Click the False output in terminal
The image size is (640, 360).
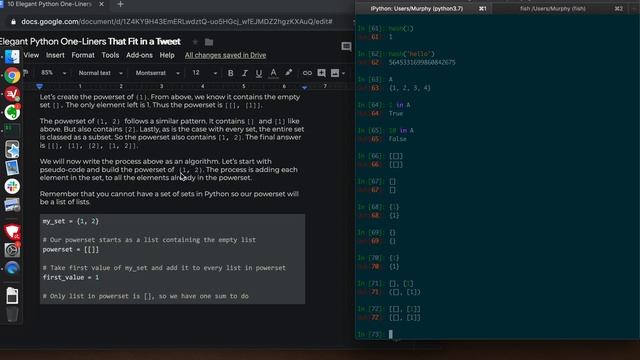398,139
